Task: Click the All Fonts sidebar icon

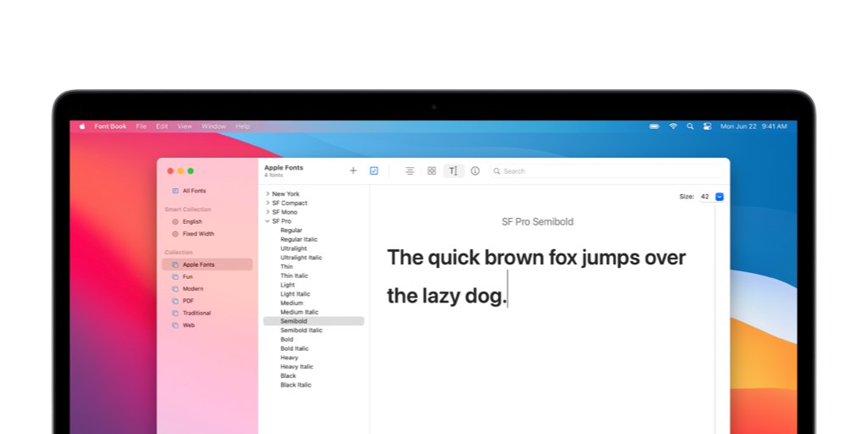Action: click(175, 191)
